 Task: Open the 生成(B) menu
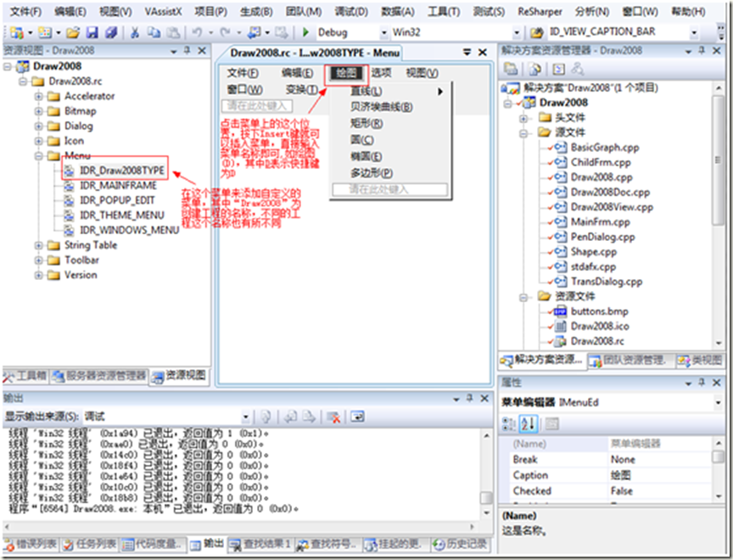(x=256, y=12)
